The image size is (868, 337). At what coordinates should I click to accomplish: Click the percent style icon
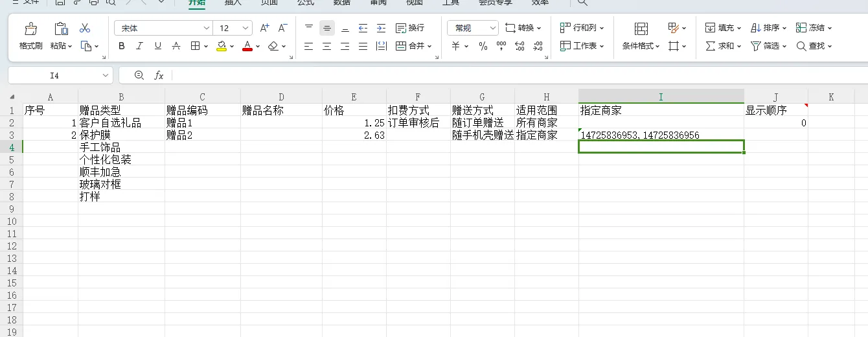(x=483, y=46)
